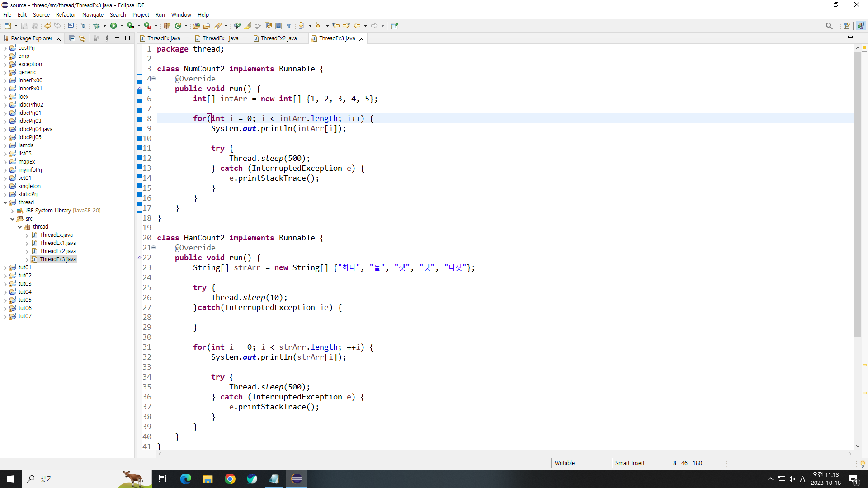Expand the JRE System Library node
Image resolution: width=868 pixels, height=488 pixels.
coord(12,211)
